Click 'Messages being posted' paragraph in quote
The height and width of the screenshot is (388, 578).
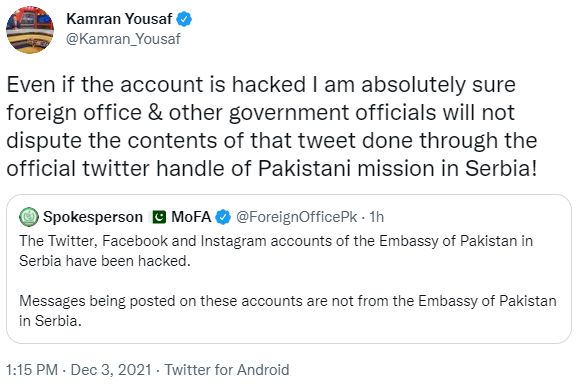pos(288,311)
